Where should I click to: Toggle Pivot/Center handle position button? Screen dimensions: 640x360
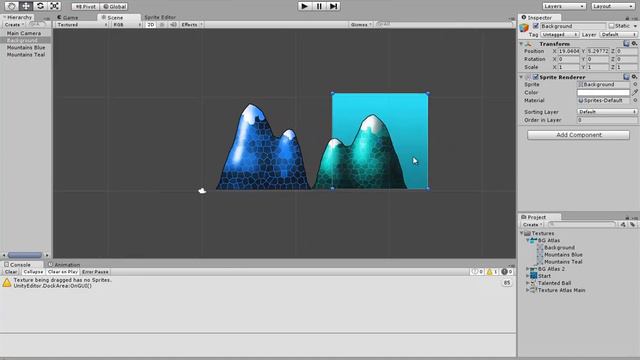[85, 7]
